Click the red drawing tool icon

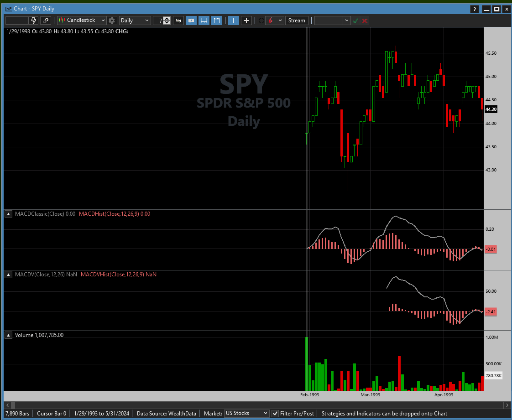271,21
